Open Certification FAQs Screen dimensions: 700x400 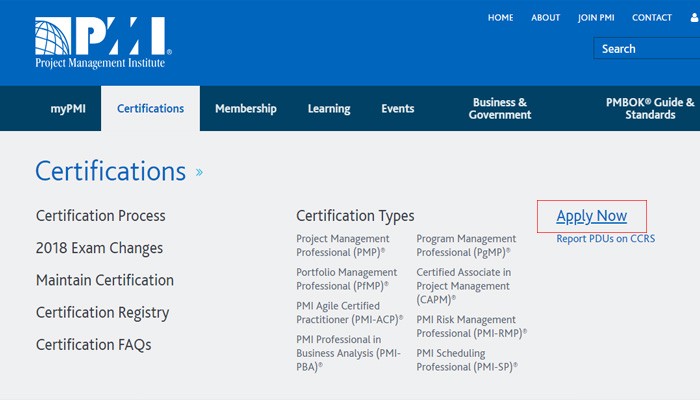pyautogui.click(x=93, y=345)
